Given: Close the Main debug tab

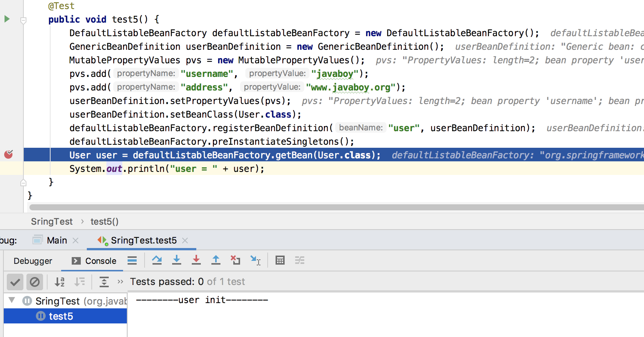Looking at the screenshot, I should 75,240.
